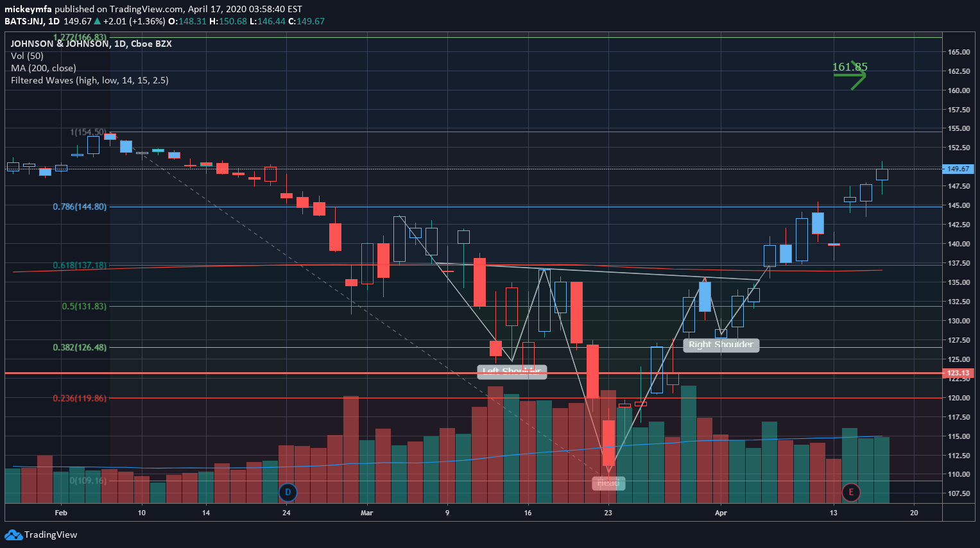The height and width of the screenshot is (548, 980).
Task: Select the MA (200, close) indicator legend
Action: point(44,68)
